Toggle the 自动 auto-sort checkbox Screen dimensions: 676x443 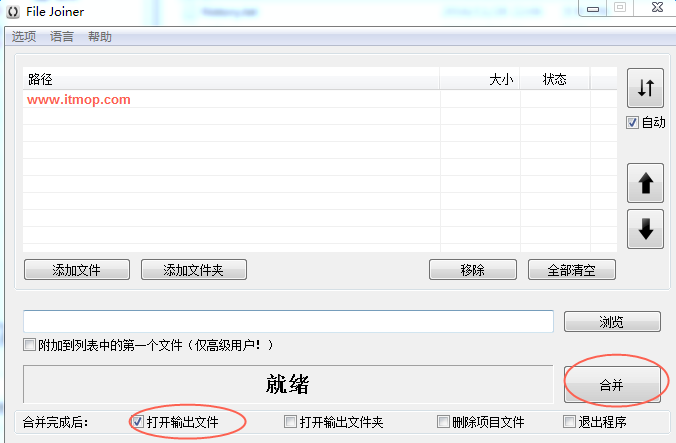coord(632,123)
